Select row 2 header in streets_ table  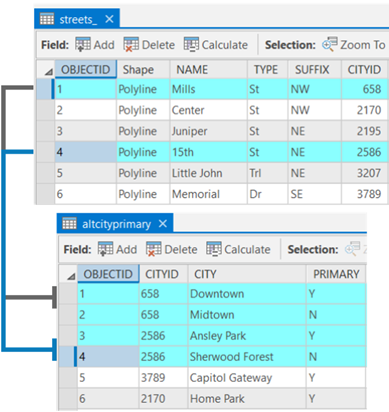[45, 110]
